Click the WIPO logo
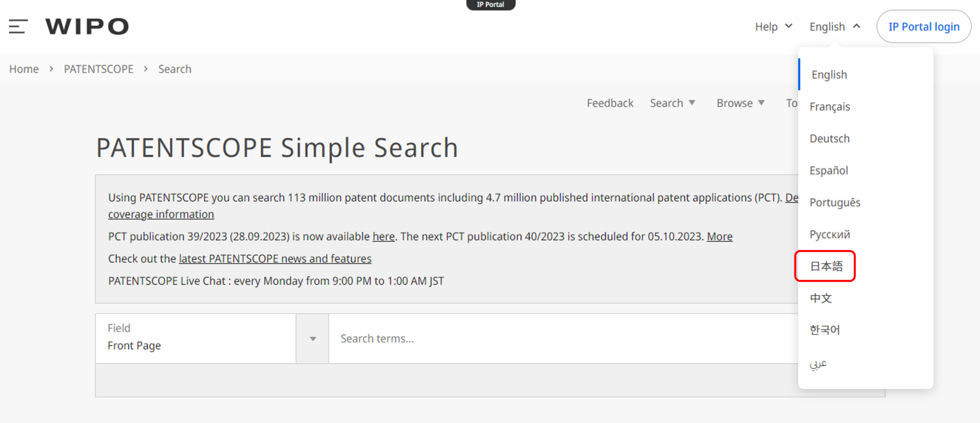Viewport: 980px width, 423px height. coord(87,26)
